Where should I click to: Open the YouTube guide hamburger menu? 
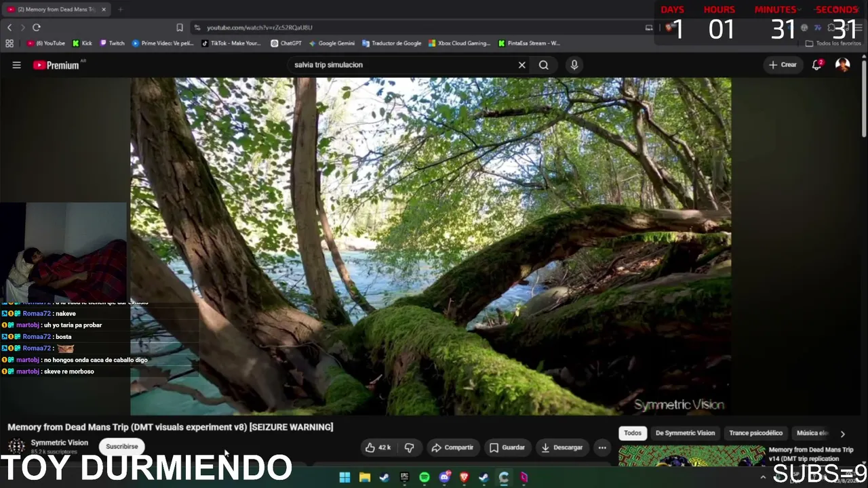pos(17,65)
